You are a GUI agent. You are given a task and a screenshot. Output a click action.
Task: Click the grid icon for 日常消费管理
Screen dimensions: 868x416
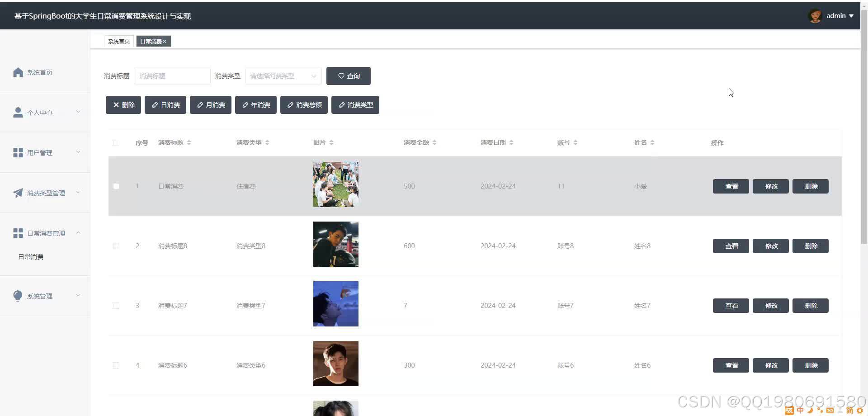coord(18,233)
